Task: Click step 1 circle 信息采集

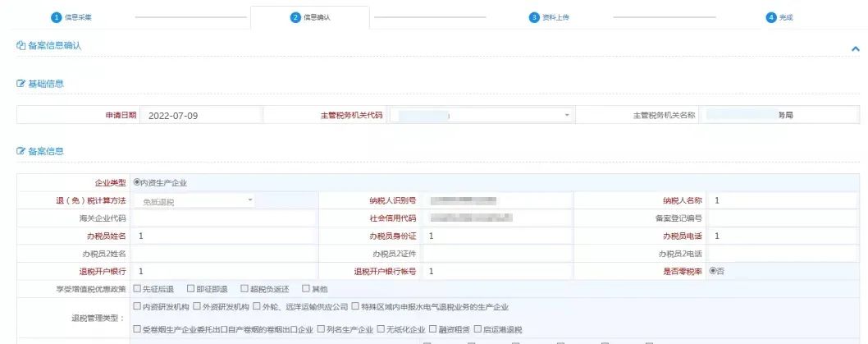Action: click(x=55, y=17)
